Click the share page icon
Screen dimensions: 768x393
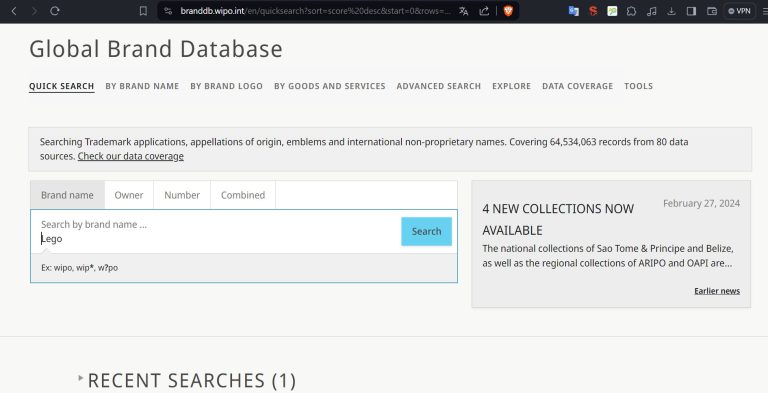click(x=484, y=11)
